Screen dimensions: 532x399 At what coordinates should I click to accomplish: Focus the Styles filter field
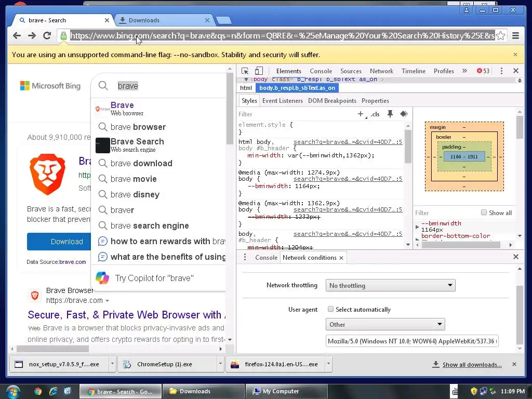(x=295, y=114)
